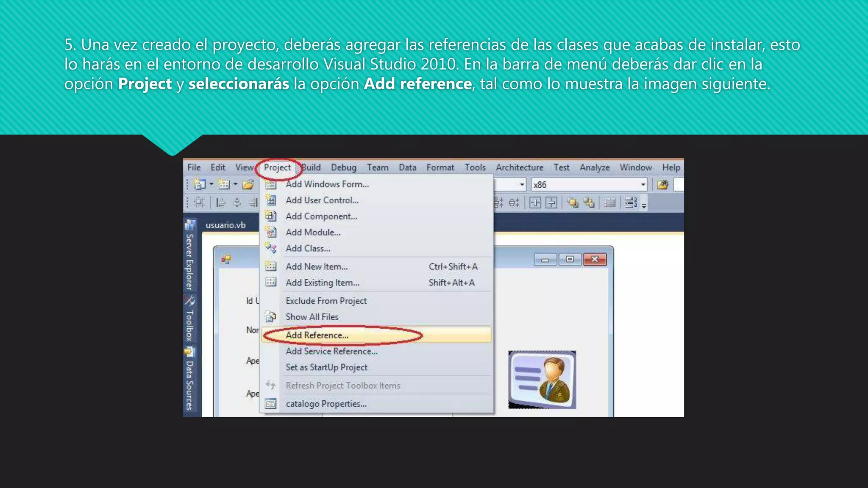The width and height of the screenshot is (868, 488).
Task: Click the form's title bar icon
Action: click(226, 259)
